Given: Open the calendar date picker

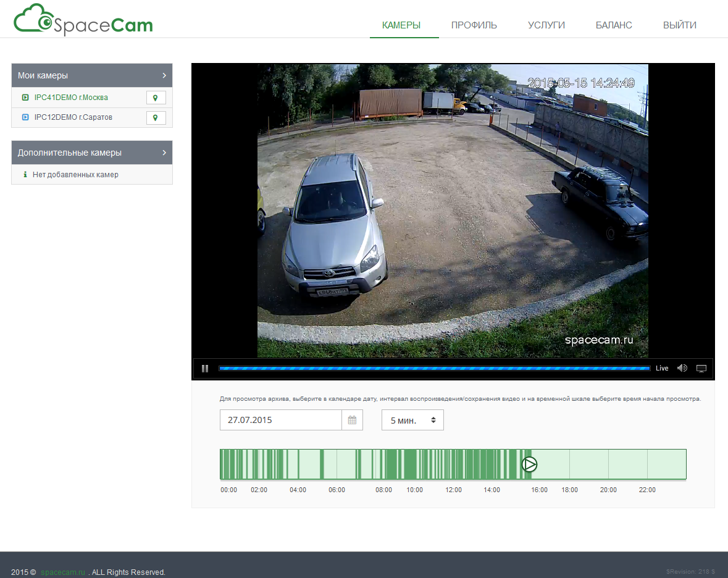Looking at the screenshot, I should coord(353,420).
